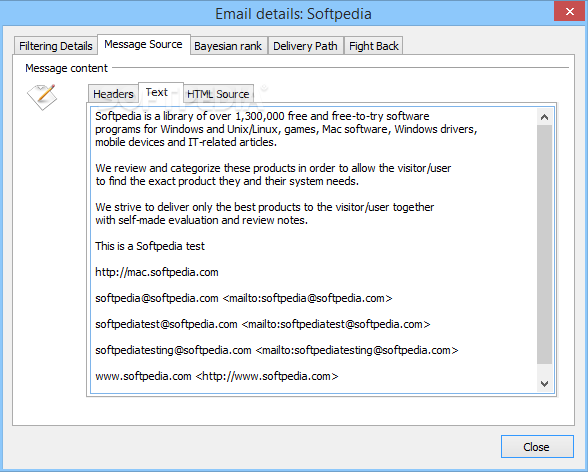The image size is (588, 472).
Task: Switch to the Bayesian rank tab
Action: point(228,46)
